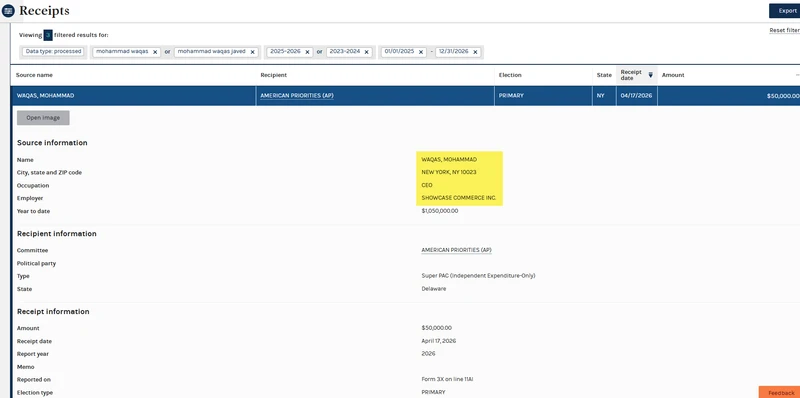Viewport: 800px width, 398px height.
Task: Open image button for the receipt
Action: point(43,118)
